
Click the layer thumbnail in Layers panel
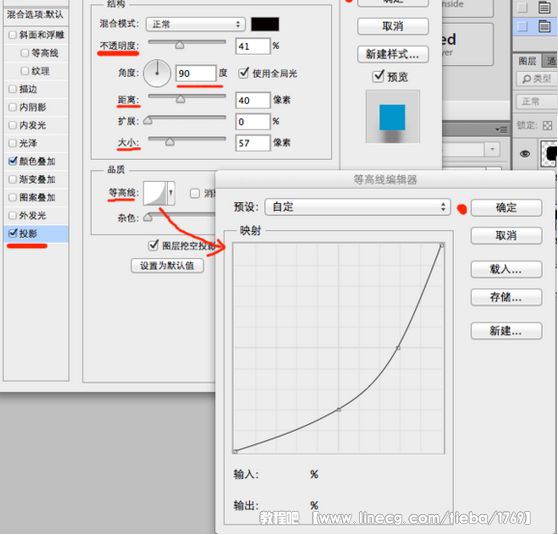tap(548, 153)
